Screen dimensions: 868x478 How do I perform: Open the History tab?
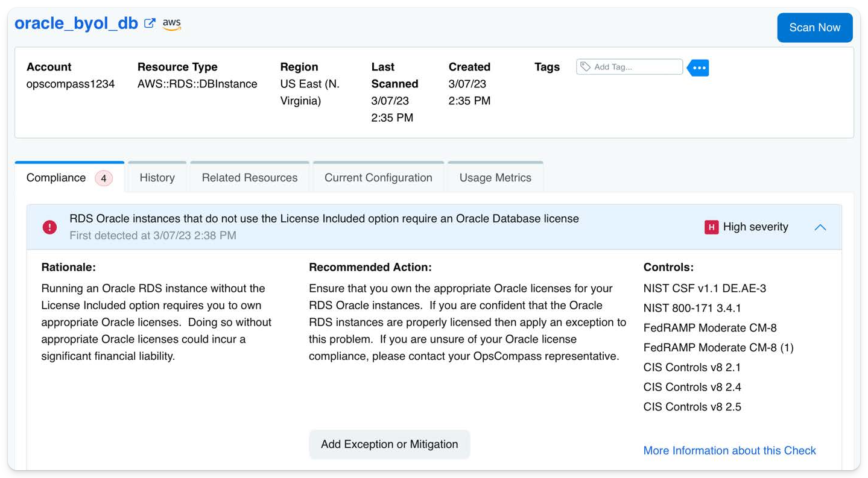pyautogui.click(x=157, y=178)
